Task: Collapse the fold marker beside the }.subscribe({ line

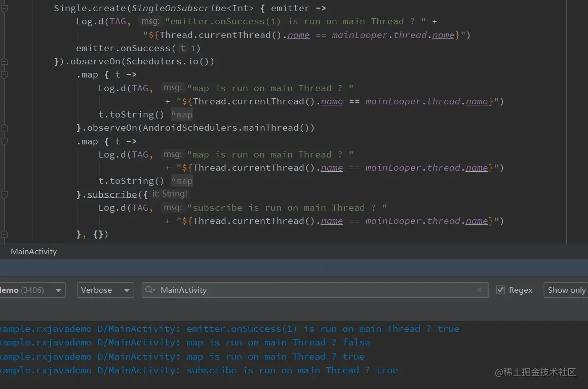Action: click(x=4, y=194)
